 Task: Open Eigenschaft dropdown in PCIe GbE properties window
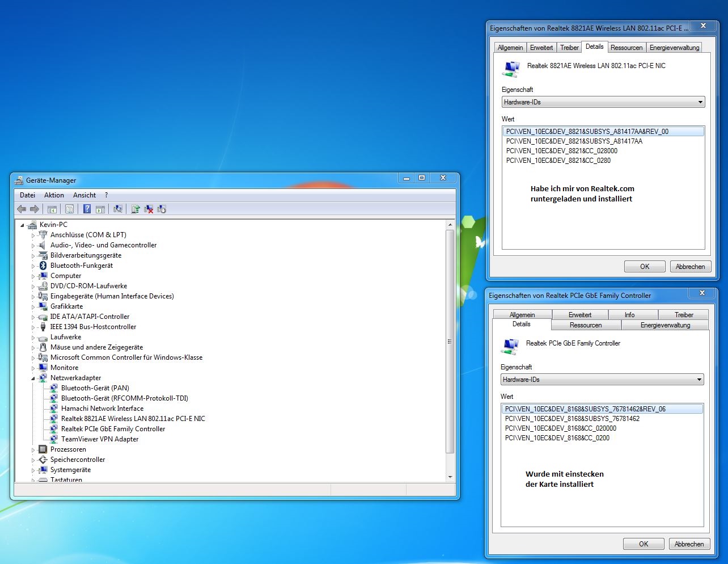(602, 380)
